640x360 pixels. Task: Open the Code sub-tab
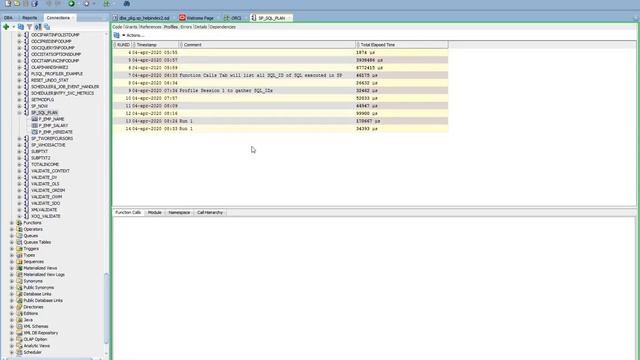point(117,27)
